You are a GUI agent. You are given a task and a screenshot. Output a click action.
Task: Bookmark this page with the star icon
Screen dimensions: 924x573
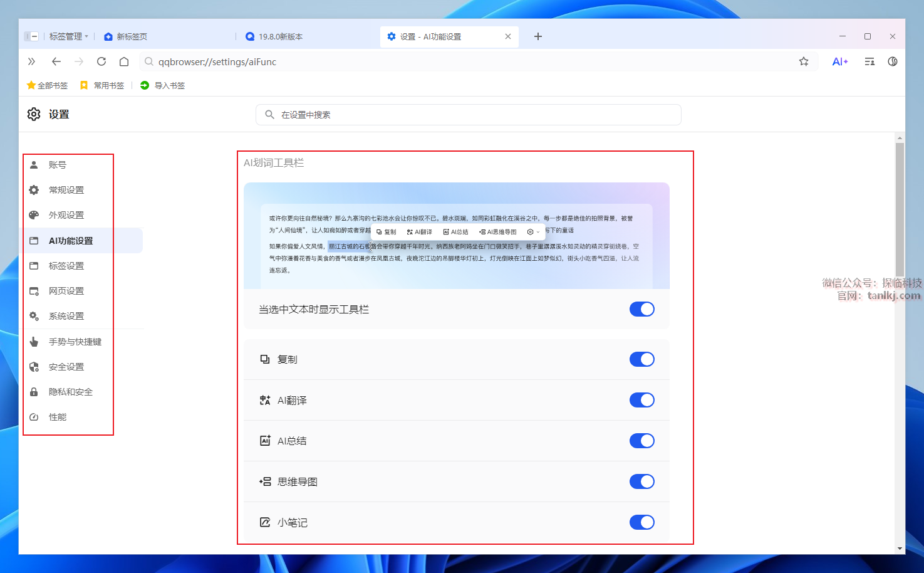[x=804, y=61]
